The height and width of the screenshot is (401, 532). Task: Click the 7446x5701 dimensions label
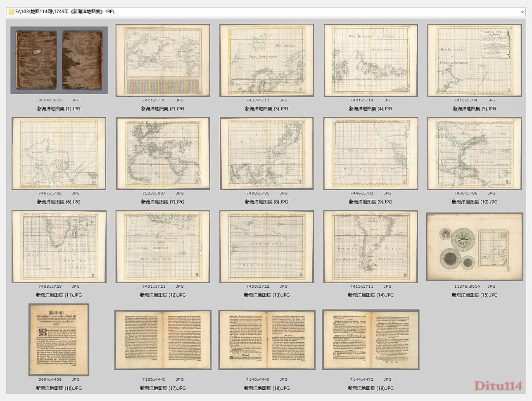(362, 193)
